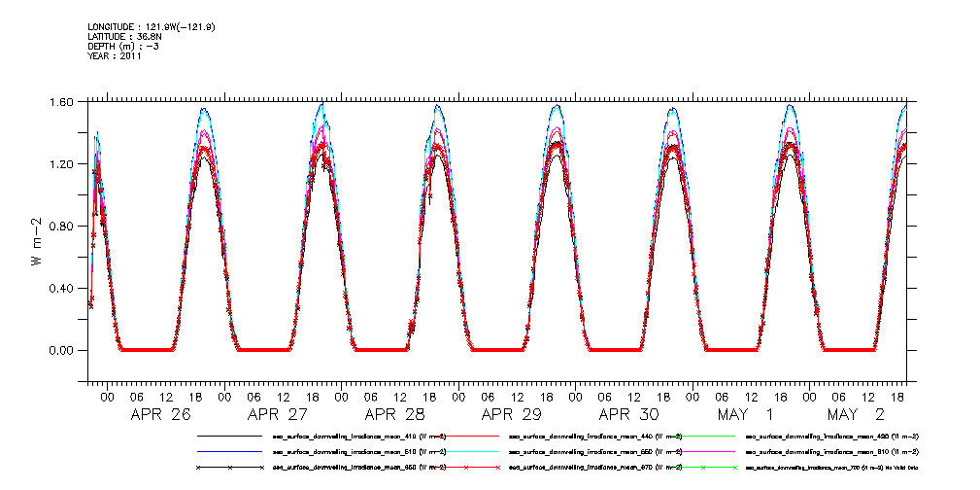Click the black line sample for 410
980x490 pixels.
(229, 436)
